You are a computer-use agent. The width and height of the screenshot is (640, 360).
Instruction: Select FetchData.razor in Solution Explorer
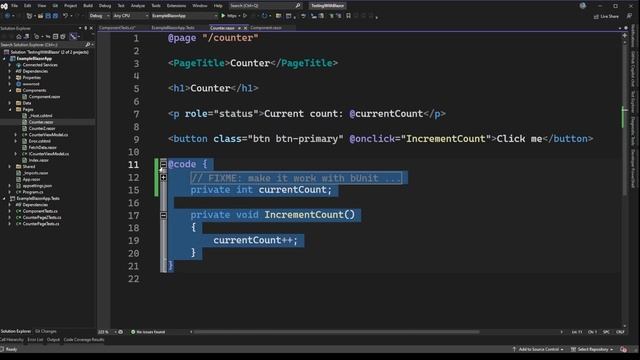click(x=42, y=147)
